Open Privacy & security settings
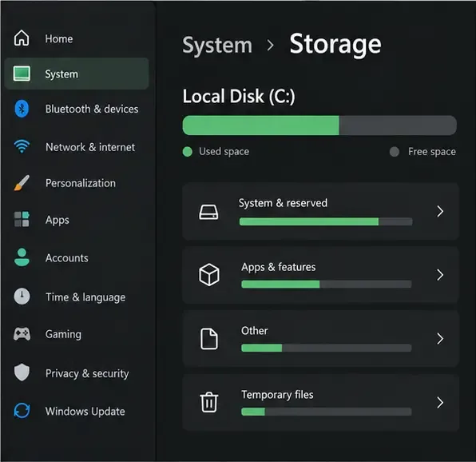 [77, 373]
